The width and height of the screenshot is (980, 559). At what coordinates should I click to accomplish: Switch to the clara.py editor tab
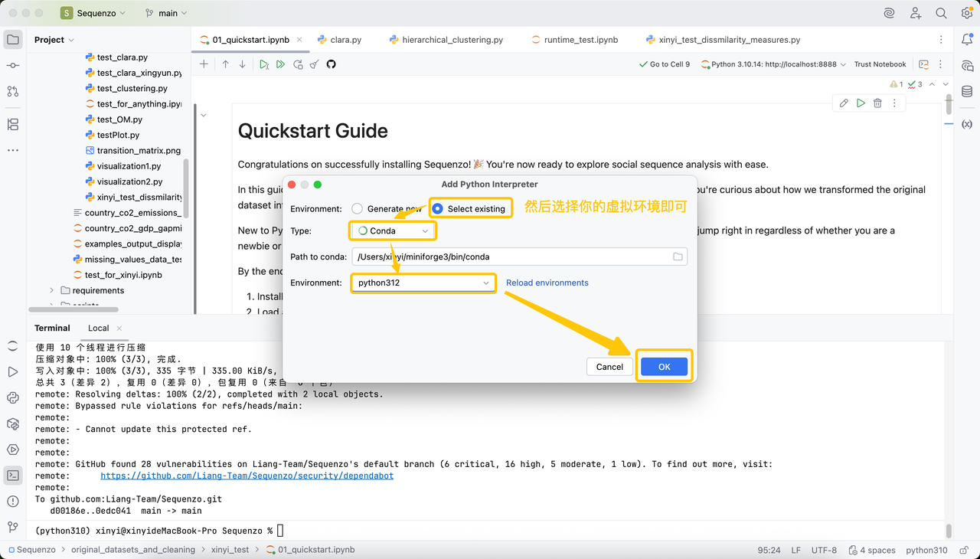click(345, 40)
